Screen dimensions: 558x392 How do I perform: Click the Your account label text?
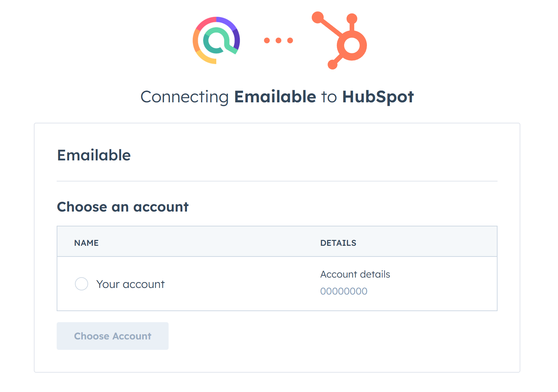(x=131, y=284)
